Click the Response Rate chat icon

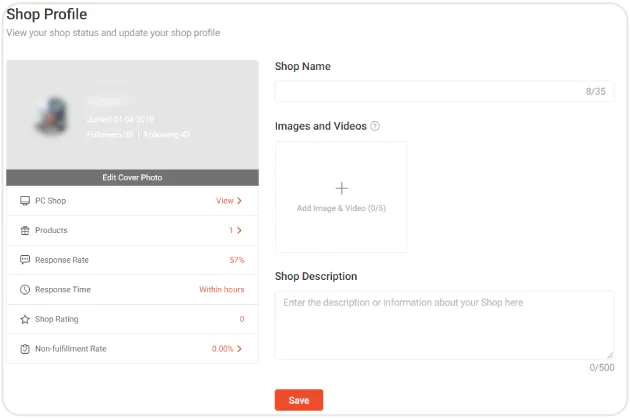pyautogui.click(x=25, y=260)
